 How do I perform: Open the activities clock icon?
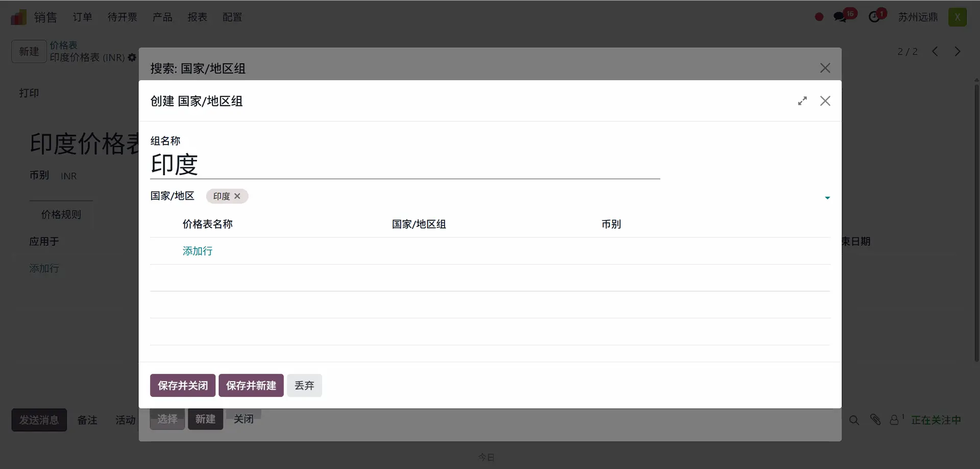point(874,17)
